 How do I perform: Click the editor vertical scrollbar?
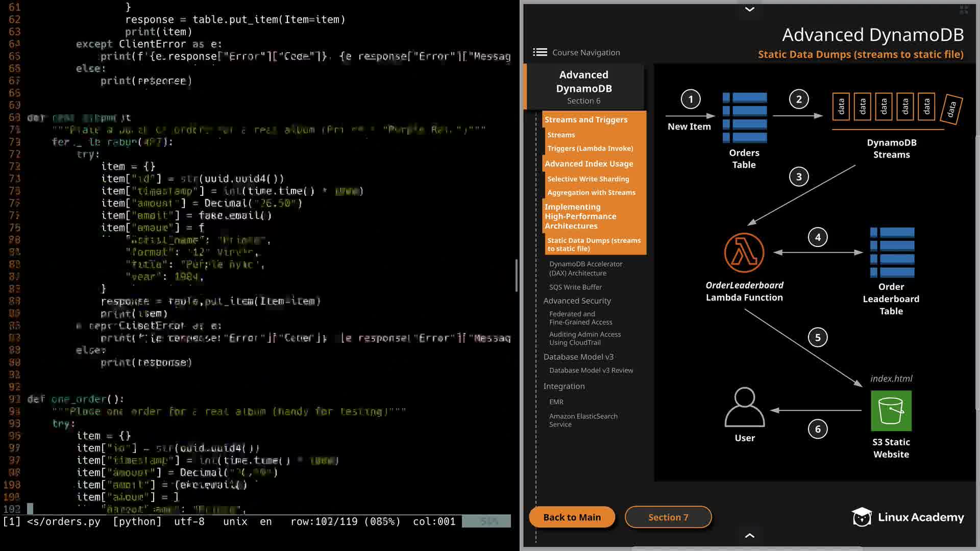point(516,275)
